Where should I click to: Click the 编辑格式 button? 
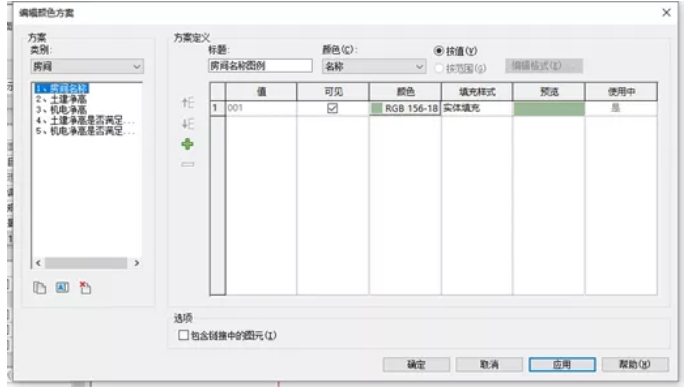tap(544, 66)
